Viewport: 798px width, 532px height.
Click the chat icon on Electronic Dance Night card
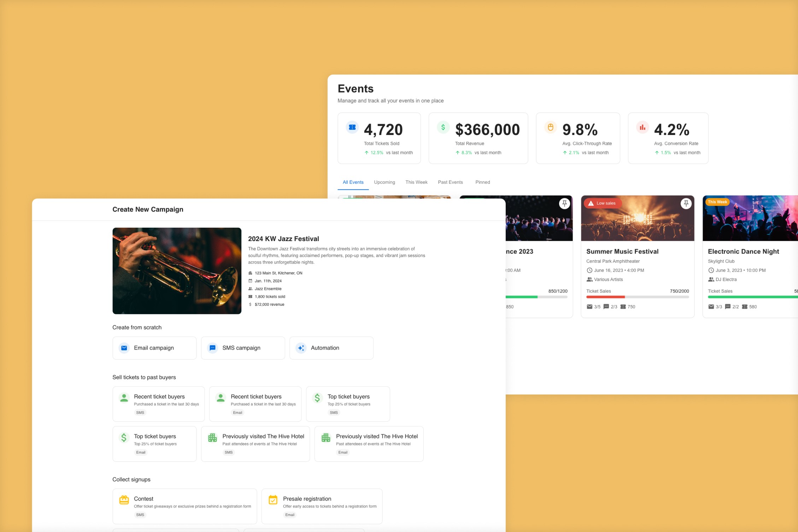728,307
